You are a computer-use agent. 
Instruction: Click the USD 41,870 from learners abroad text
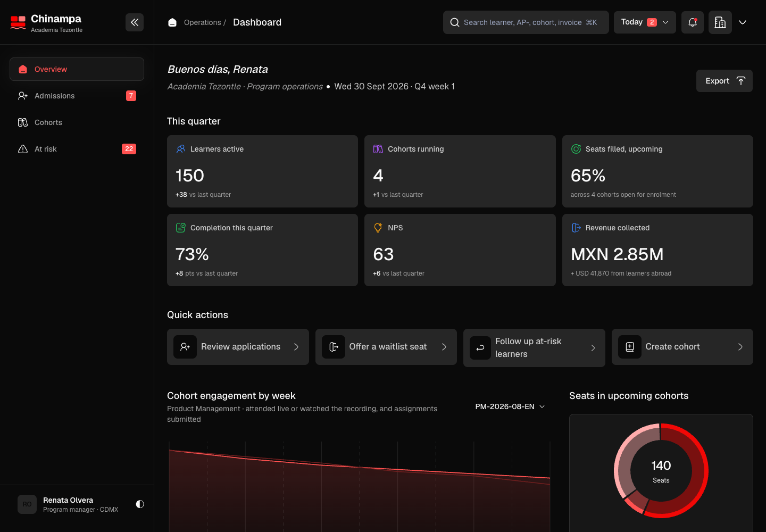pos(621,273)
